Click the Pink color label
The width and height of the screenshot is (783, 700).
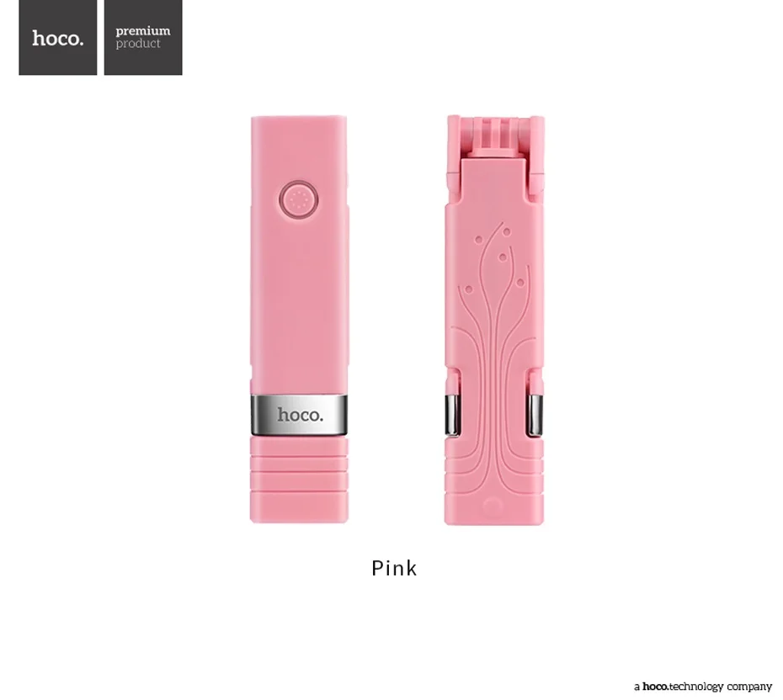(x=394, y=568)
